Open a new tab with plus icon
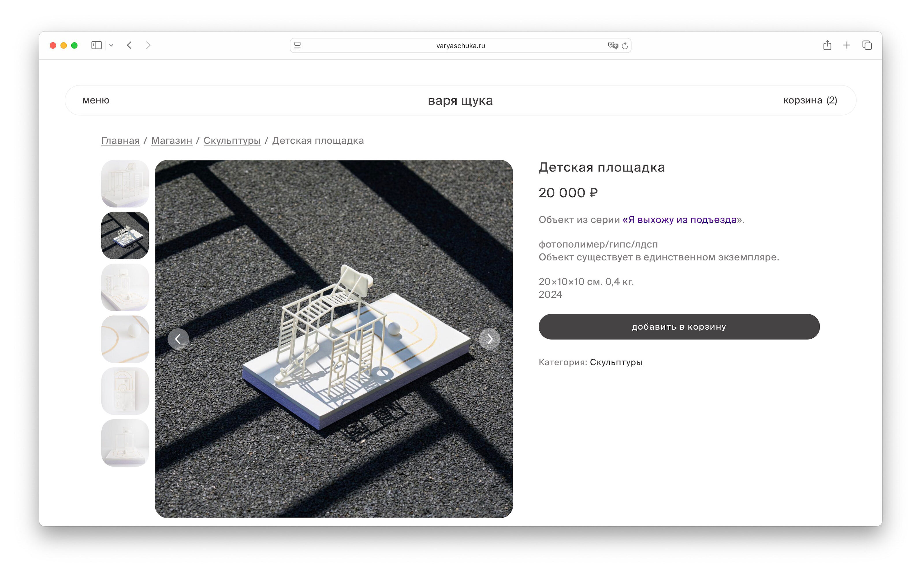924x578 pixels. pos(847,45)
